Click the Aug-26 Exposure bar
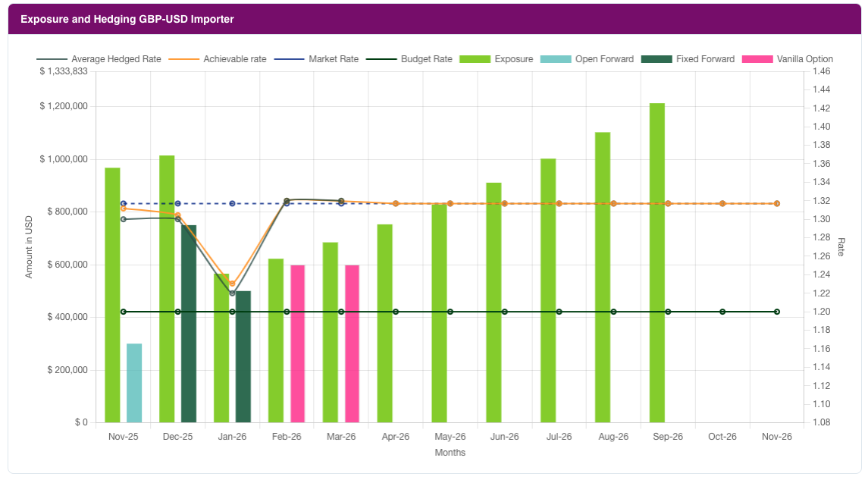The width and height of the screenshot is (868, 483). (x=603, y=277)
